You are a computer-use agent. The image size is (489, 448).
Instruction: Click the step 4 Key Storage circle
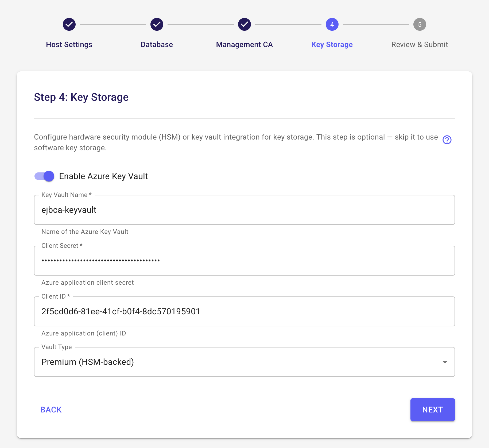(332, 24)
